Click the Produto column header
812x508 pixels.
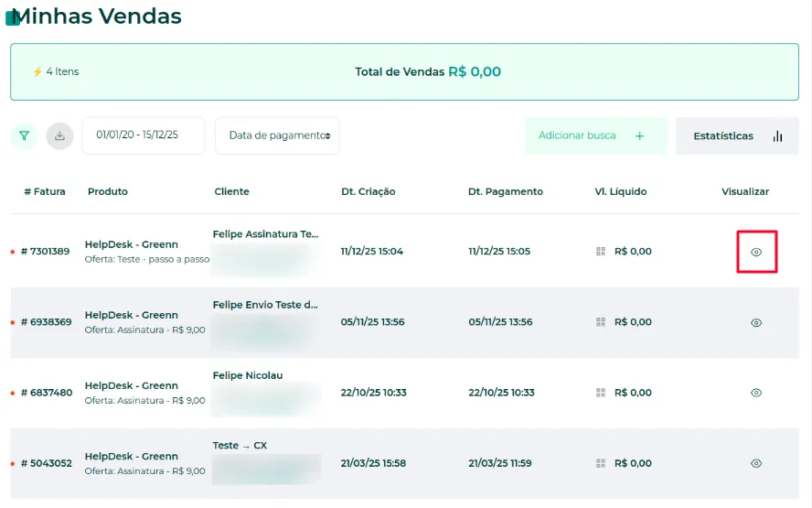(108, 192)
